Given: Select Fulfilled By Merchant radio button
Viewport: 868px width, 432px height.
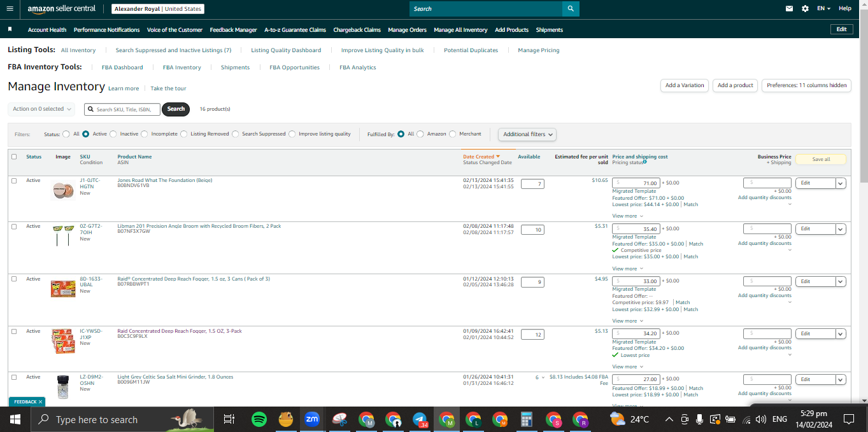Looking at the screenshot, I should click(453, 134).
